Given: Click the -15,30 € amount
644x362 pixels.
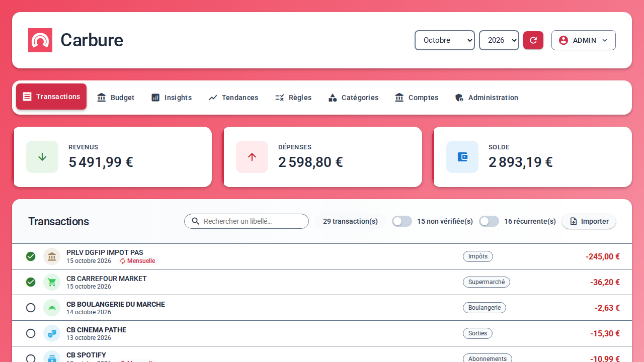Looking at the screenshot, I should click(x=605, y=333).
